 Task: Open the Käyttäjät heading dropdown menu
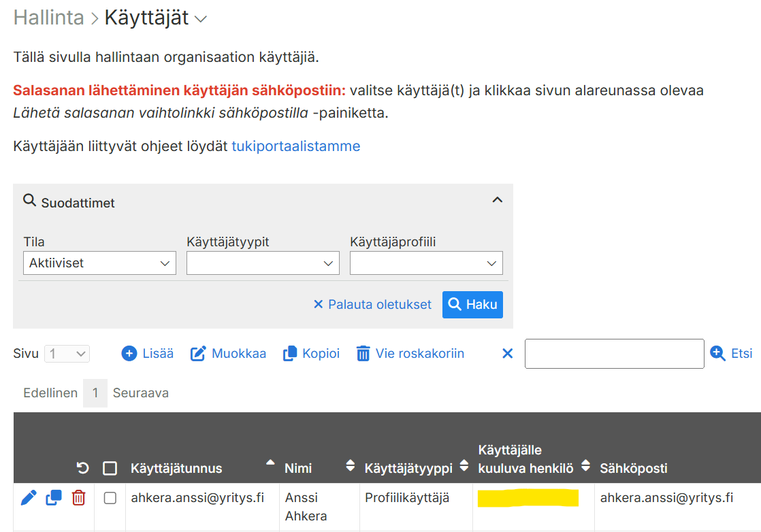200,20
